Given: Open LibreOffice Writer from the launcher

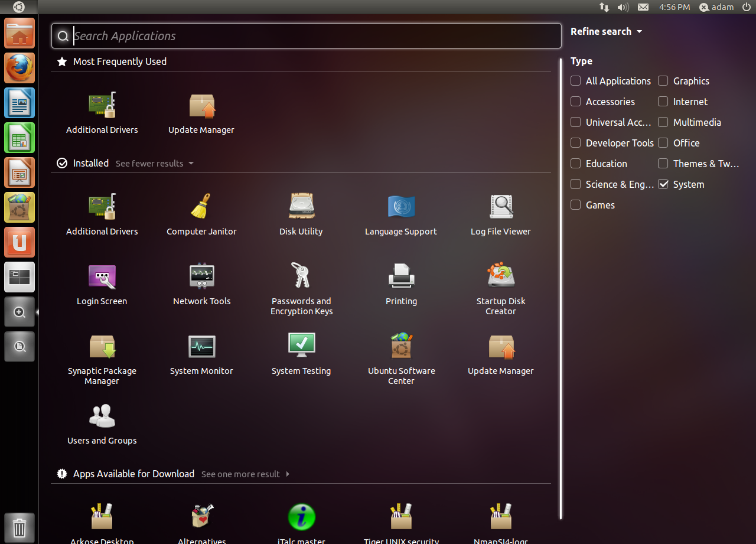Looking at the screenshot, I should [x=19, y=103].
